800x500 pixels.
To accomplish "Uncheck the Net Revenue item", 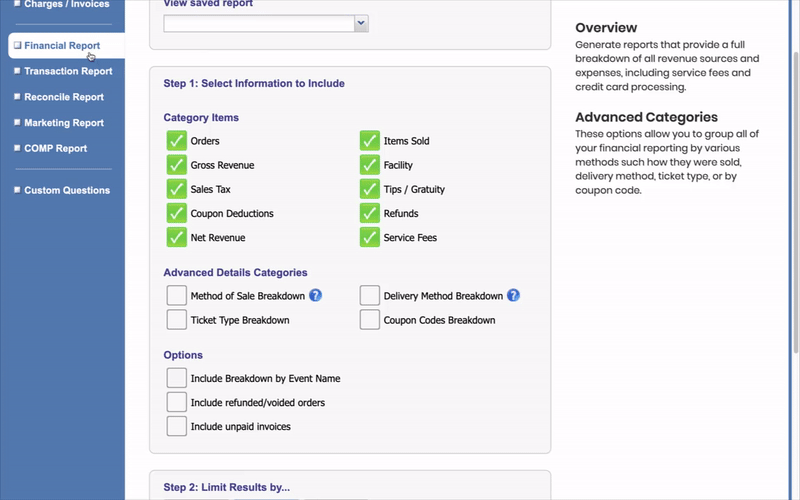I will pos(177,237).
